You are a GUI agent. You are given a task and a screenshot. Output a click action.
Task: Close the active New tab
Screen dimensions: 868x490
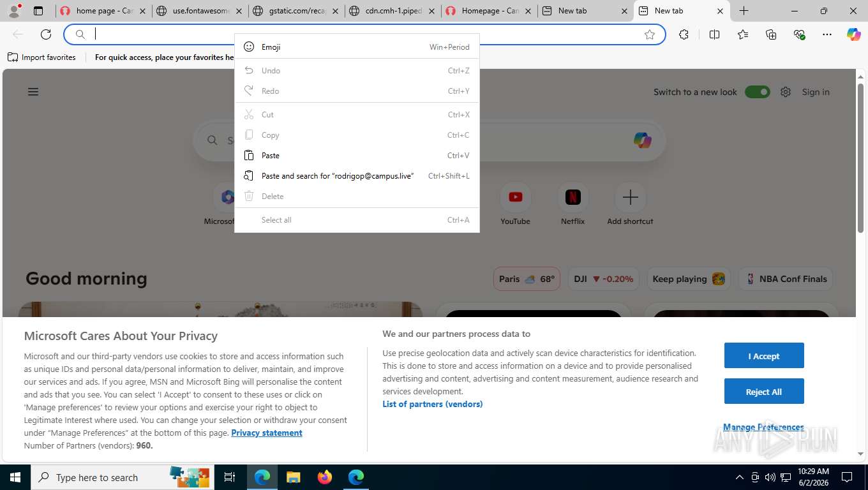click(x=720, y=11)
